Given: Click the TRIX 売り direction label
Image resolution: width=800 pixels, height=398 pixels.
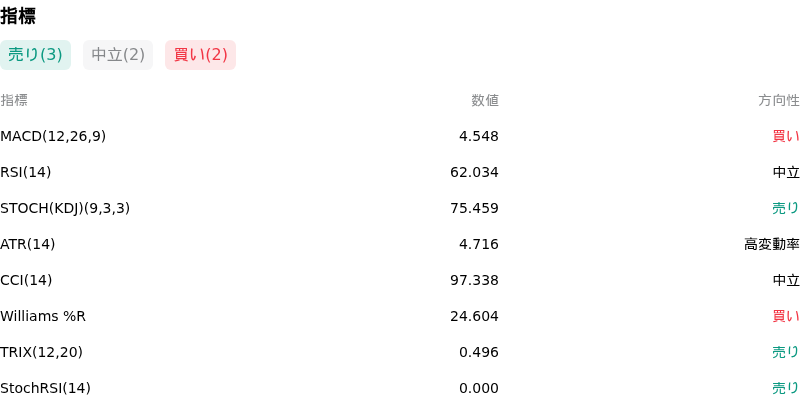Looking at the screenshot, I should point(786,352).
